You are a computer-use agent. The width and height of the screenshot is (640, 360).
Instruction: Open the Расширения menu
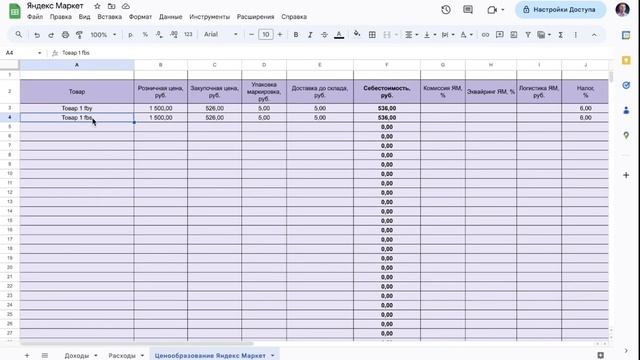click(256, 17)
